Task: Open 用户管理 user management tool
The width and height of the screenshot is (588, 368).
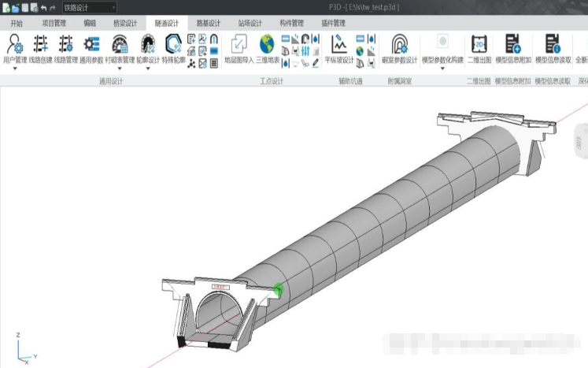Action: 14,46
